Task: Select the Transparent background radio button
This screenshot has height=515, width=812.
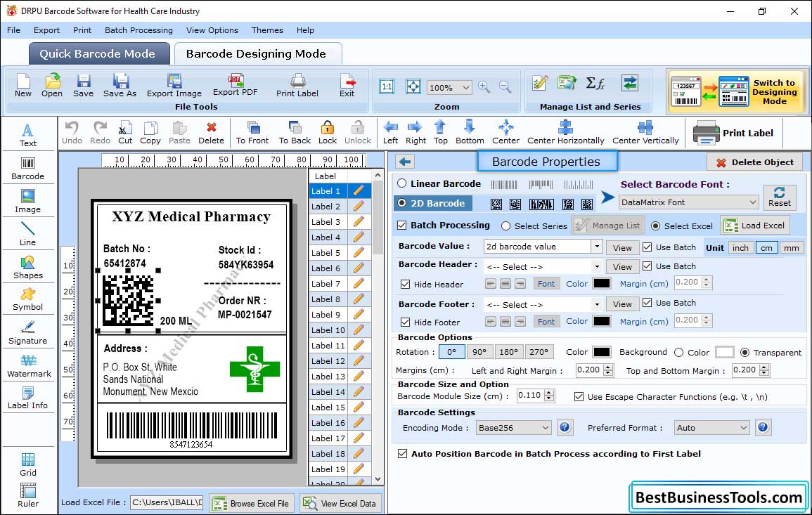Action: pos(745,352)
